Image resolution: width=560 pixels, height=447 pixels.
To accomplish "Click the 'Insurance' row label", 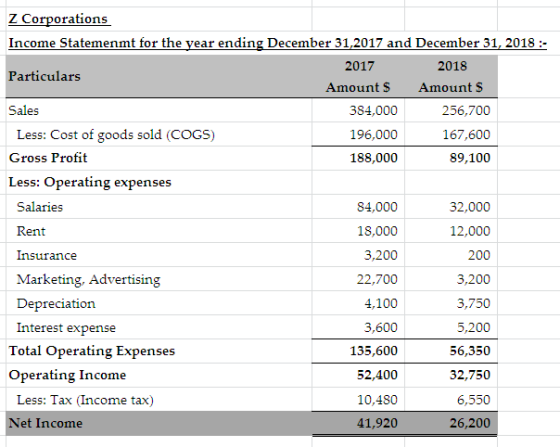I will click(x=46, y=256).
